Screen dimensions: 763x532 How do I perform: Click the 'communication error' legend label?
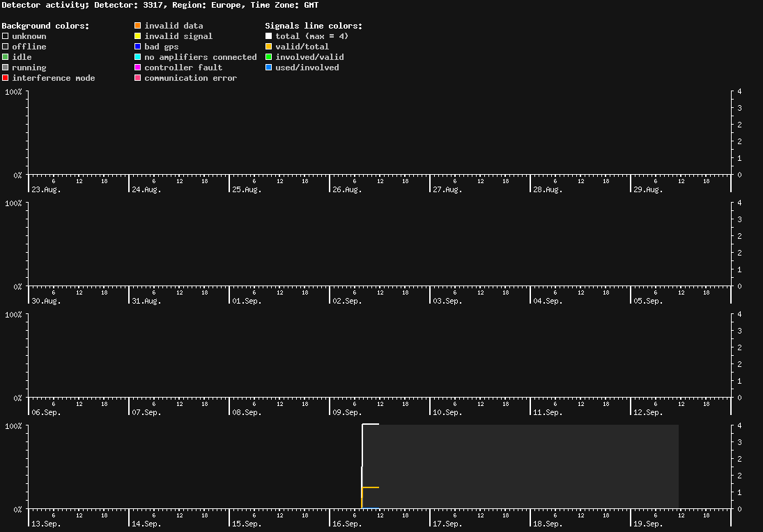190,78
